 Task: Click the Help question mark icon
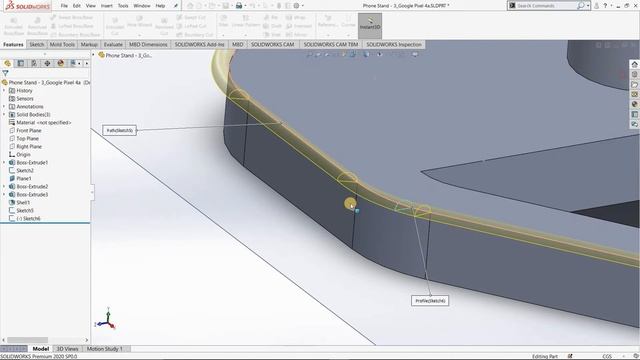(605, 6)
